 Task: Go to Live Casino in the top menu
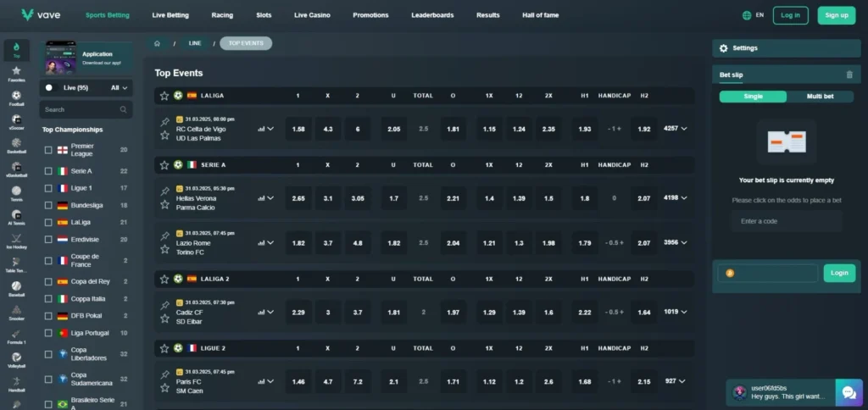tap(313, 15)
